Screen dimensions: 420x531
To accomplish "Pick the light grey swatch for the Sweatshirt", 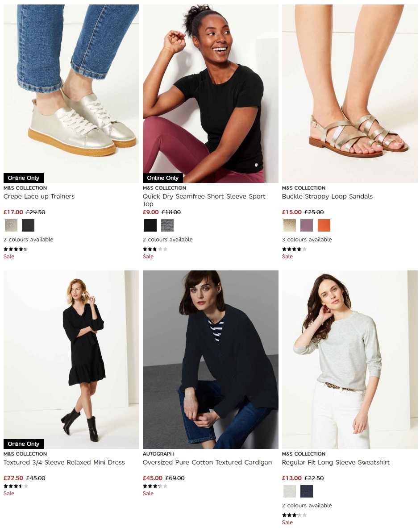I will click(290, 491).
